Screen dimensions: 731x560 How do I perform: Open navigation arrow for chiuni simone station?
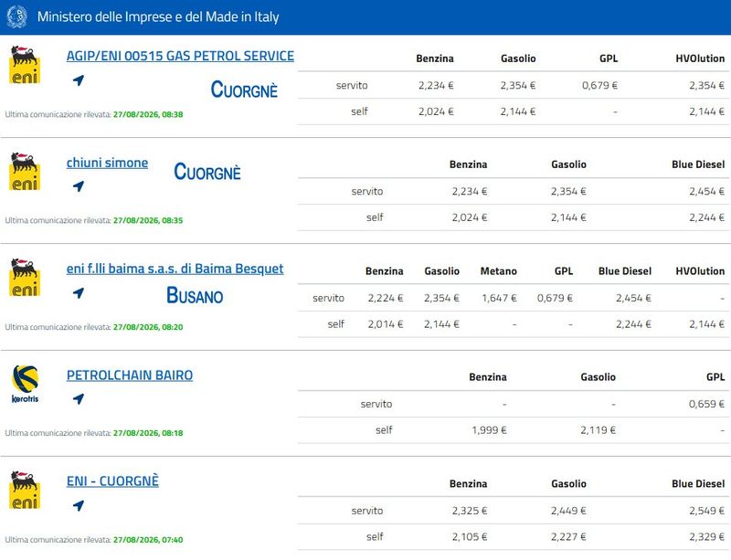79,186
